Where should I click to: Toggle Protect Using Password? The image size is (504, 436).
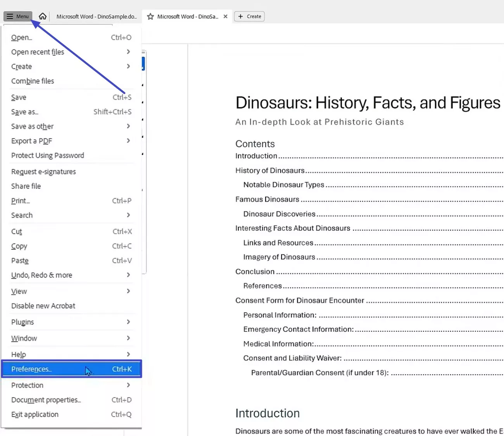[x=47, y=155]
